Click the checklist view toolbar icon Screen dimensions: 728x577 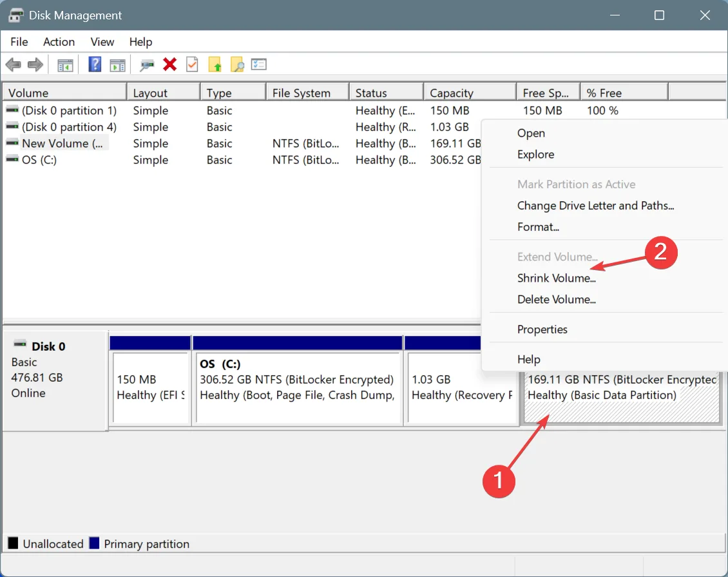(x=258, y=64)
